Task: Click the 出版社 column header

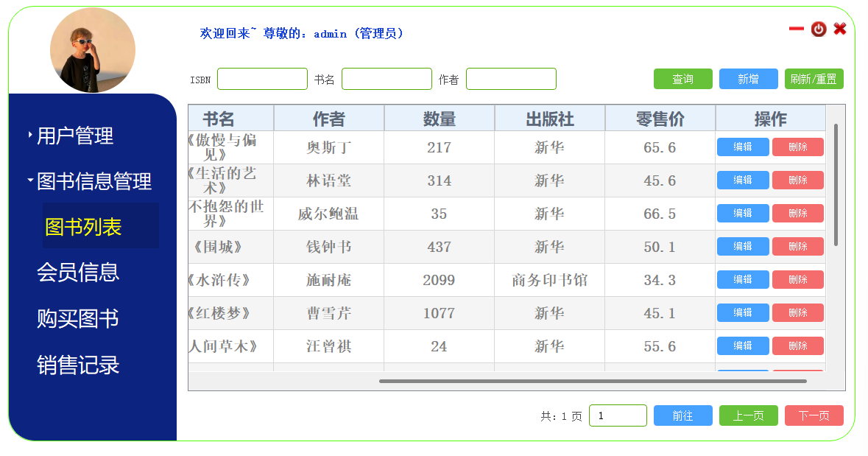Action: coord(550,118)
